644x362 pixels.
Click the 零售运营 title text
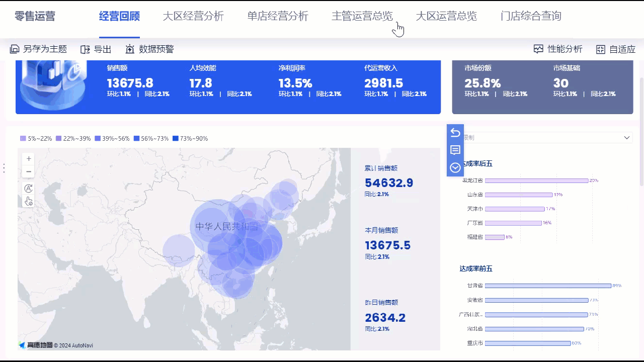(x=35, y=16)
